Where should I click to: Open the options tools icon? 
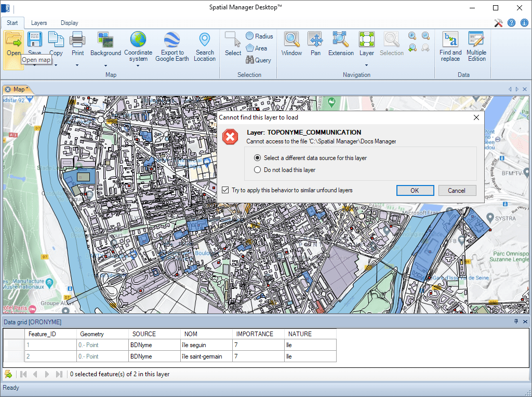point(498,23)
